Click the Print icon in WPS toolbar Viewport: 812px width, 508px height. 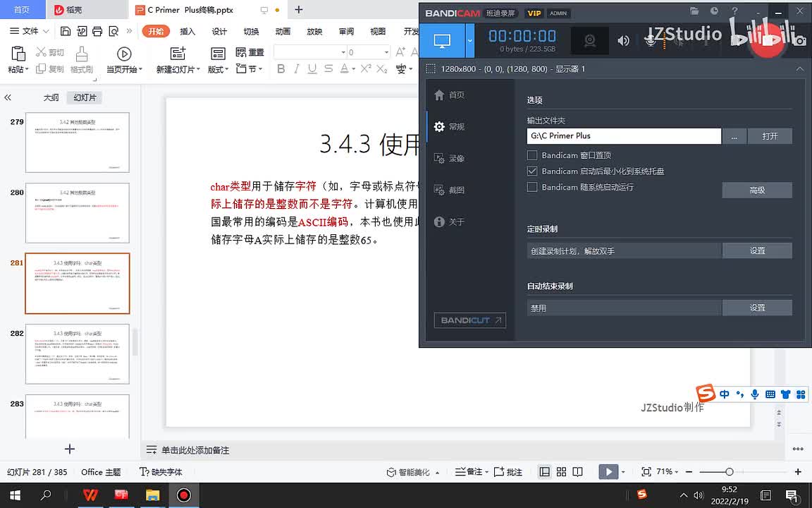click(97, 31)
